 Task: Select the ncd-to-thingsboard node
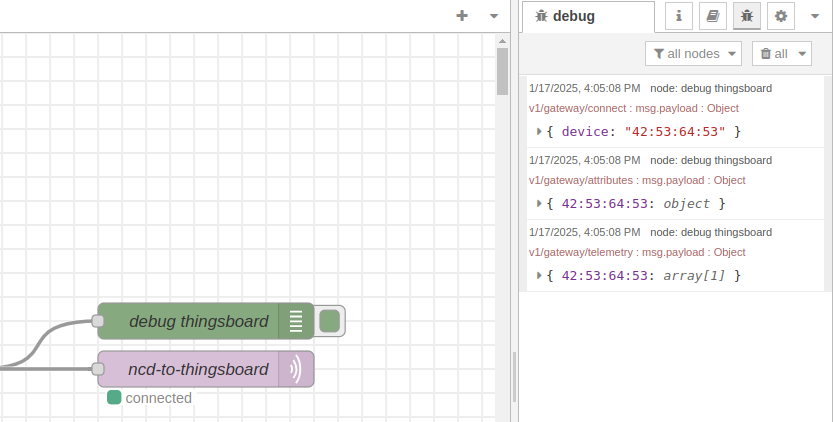click(197, 369)
